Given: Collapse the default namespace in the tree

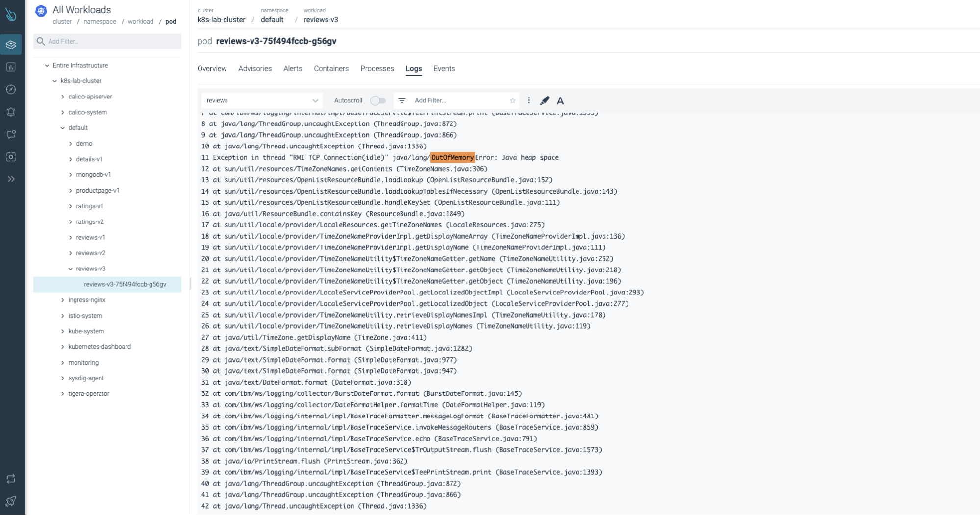Looking at the screenshot, I should (62, 128).
